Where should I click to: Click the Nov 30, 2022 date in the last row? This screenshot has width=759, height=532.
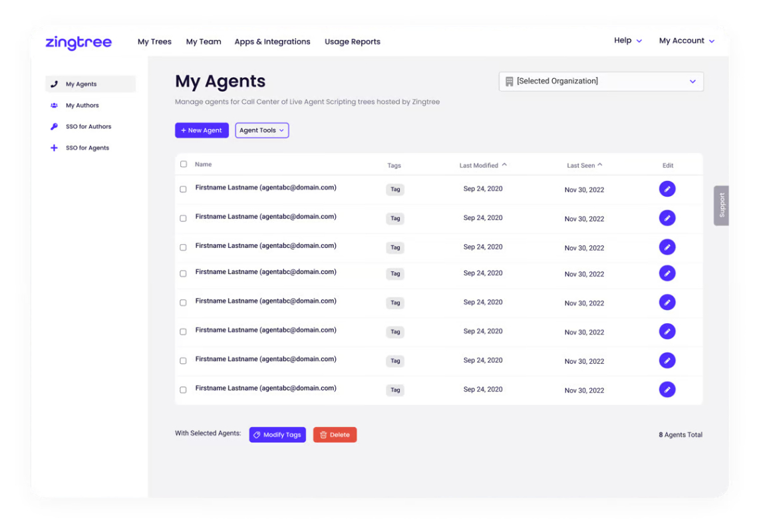coord(584,390)
